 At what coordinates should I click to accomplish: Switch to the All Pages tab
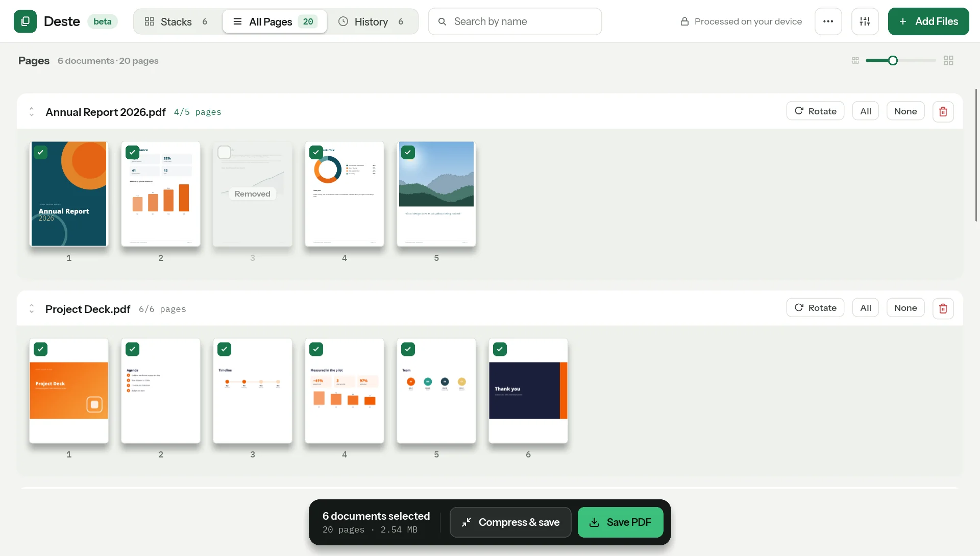tap(275, 21)
